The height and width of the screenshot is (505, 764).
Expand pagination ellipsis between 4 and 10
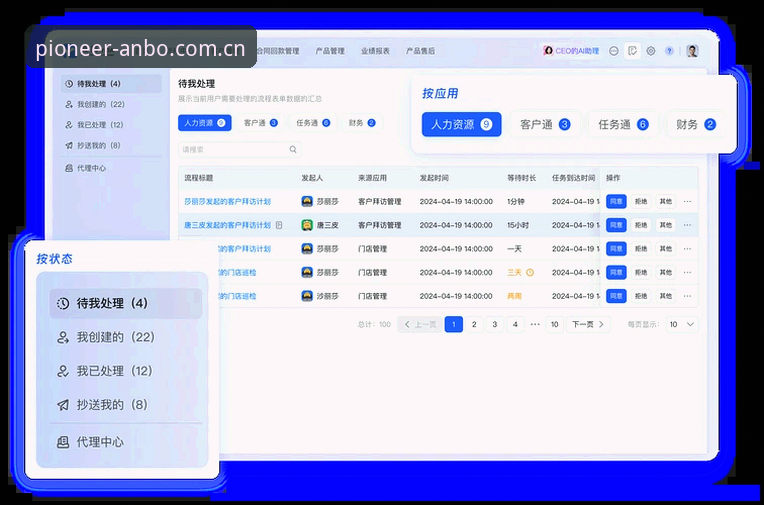pos(535,325)
